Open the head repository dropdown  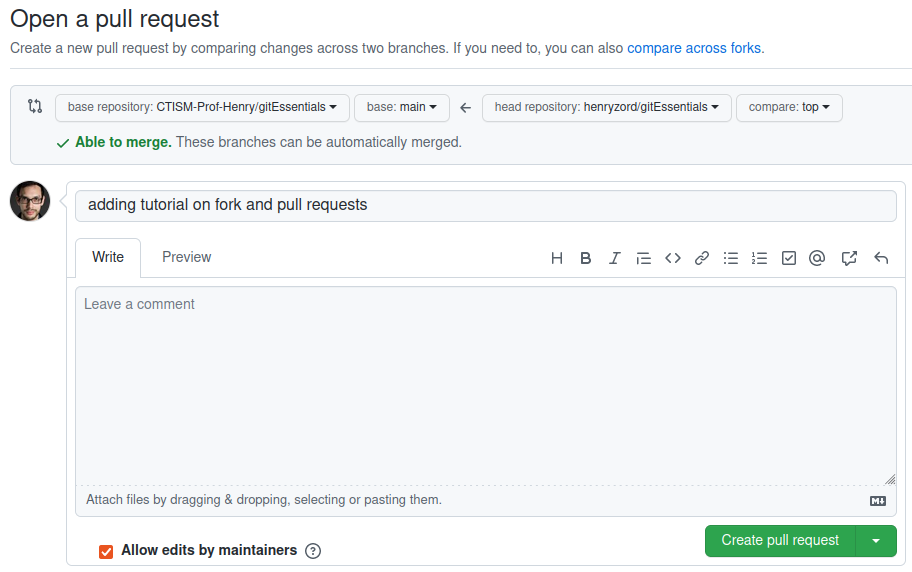pos(606,107)
